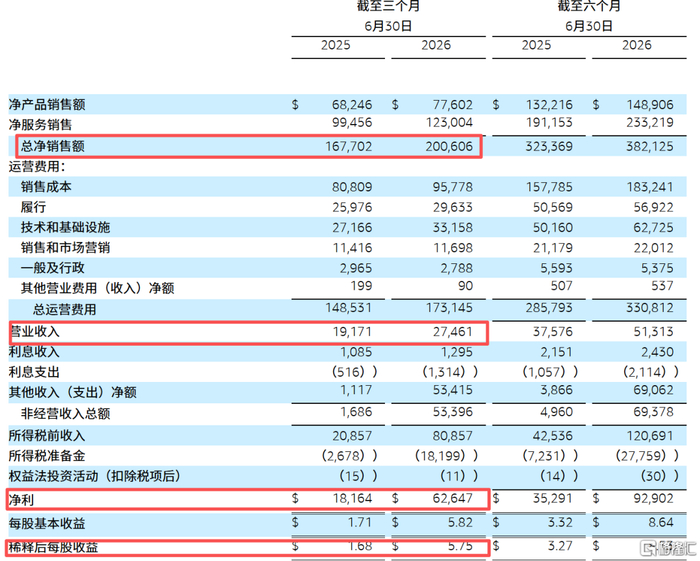Click the 技术和基础设施 row label
This screenshot has width=700, height=561.
(x=65, y=227)
